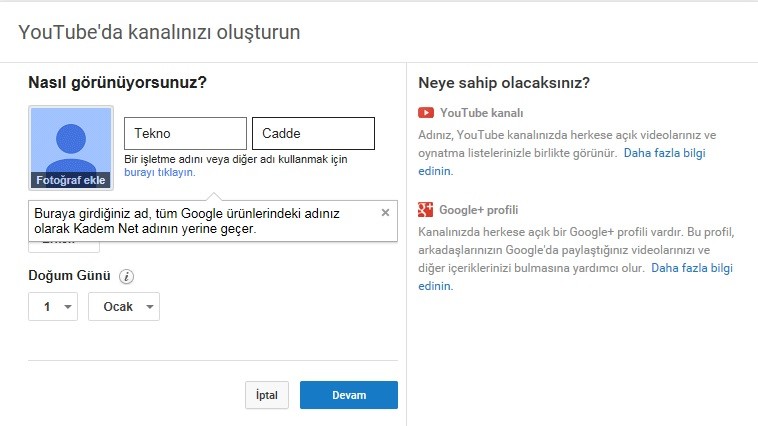Screen dimensions: 758x426
Task: Click the tooltip text mentioning Kadem Net
Action: tap(187, 221)
